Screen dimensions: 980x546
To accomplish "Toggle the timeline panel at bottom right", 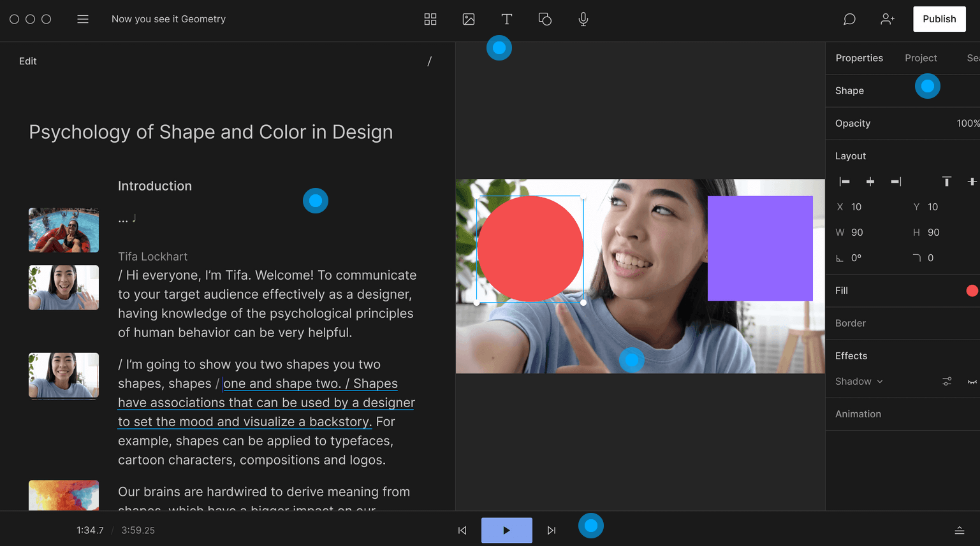I will coord(959,530).
